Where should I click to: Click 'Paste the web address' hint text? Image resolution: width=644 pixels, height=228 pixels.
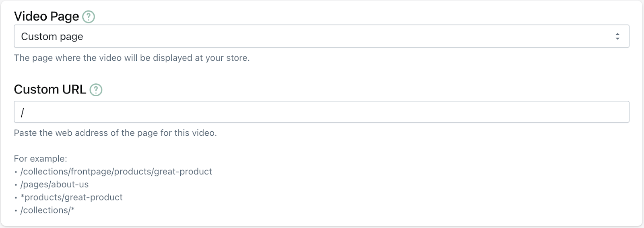tap(115, 133)
